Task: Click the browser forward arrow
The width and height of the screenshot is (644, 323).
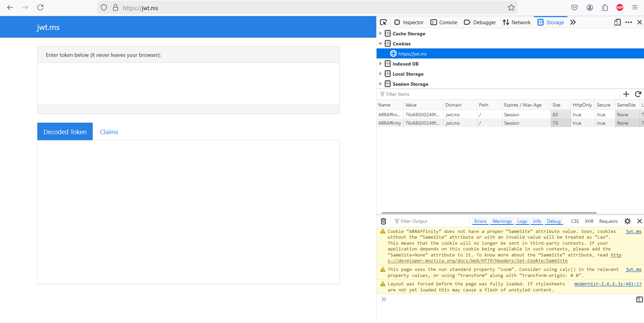Action: (x=25, y=7)
